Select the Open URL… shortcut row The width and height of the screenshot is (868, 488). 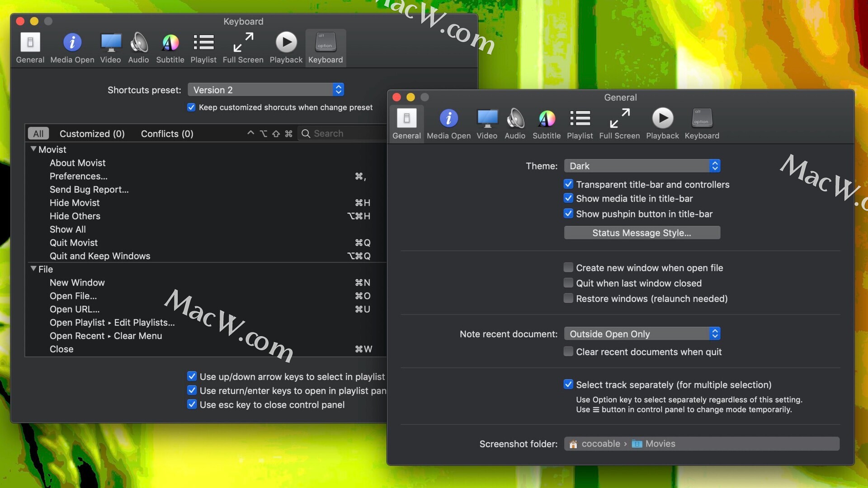(206, 309)
